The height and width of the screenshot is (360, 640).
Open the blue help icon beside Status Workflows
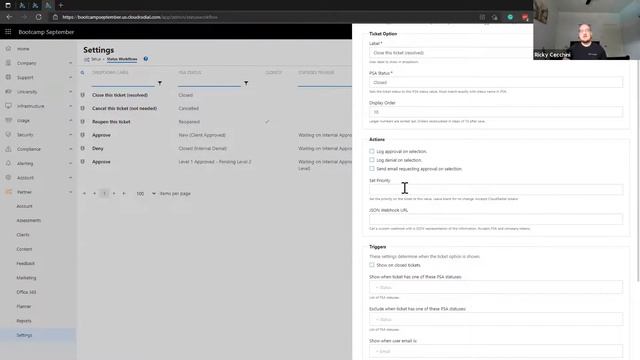tap(146, 59)
